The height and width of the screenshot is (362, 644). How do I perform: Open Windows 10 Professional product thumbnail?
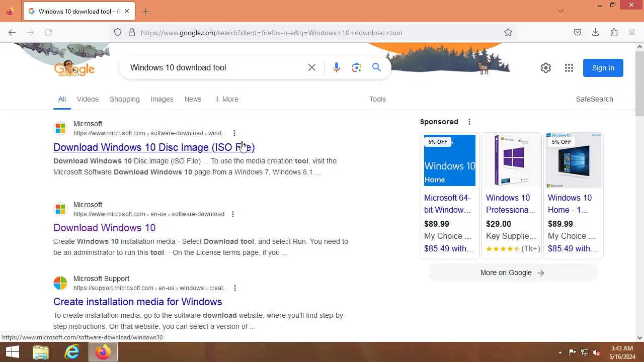coord(512,160)
